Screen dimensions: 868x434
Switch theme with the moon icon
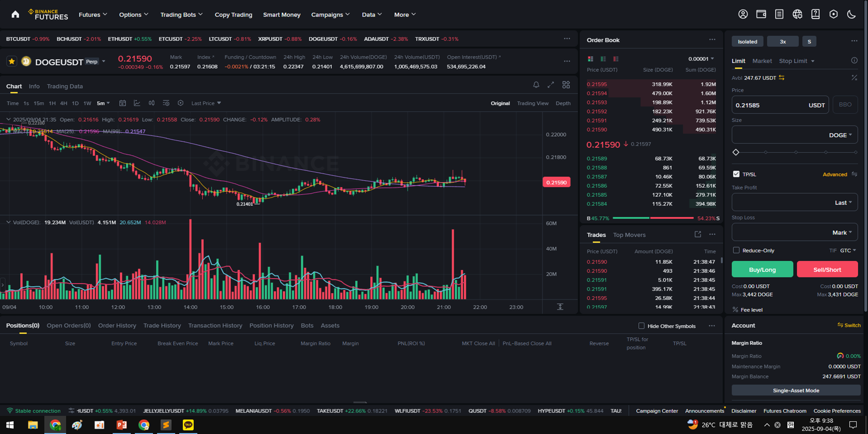click(851, 14)
